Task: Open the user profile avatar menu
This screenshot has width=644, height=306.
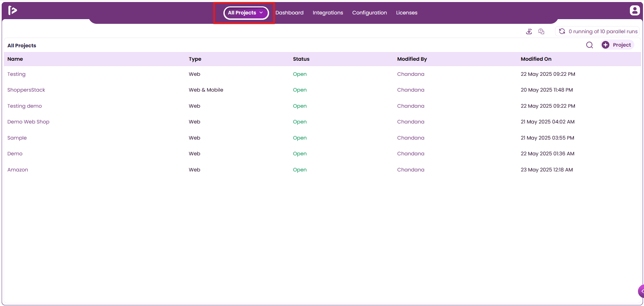Action: point(634,10)
